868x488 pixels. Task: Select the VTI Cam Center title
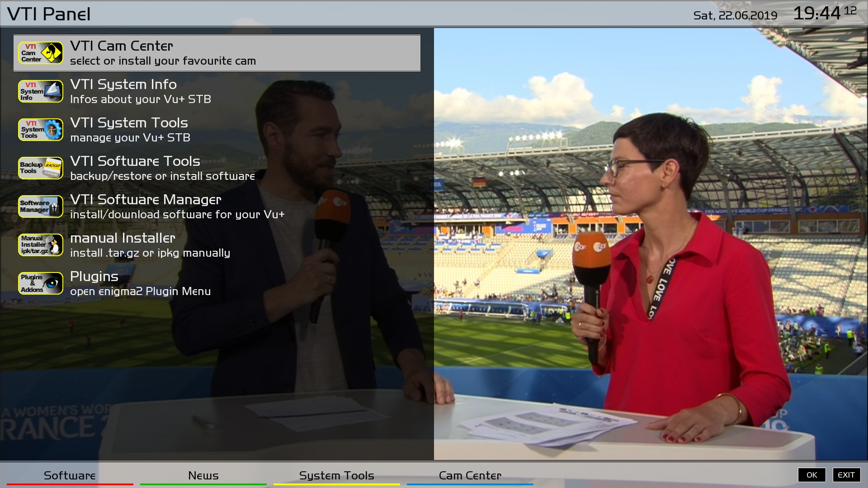coord(122,46)
